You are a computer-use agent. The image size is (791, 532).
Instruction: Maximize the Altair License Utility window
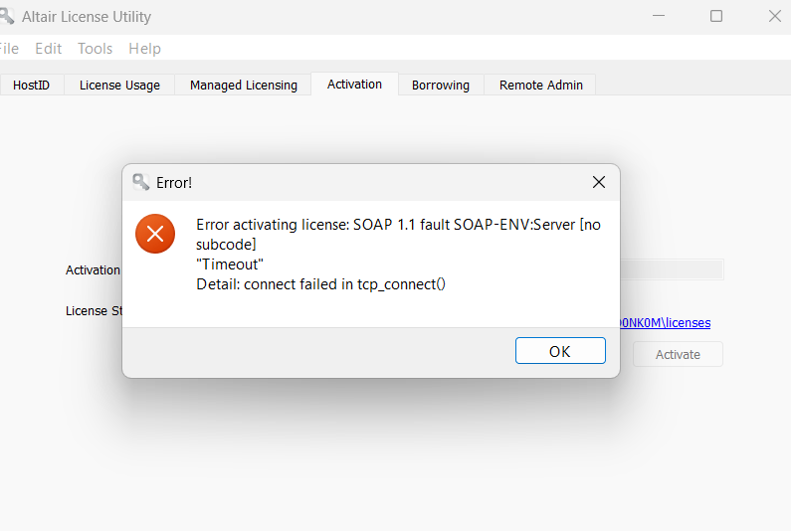click(x=716, y=16)
